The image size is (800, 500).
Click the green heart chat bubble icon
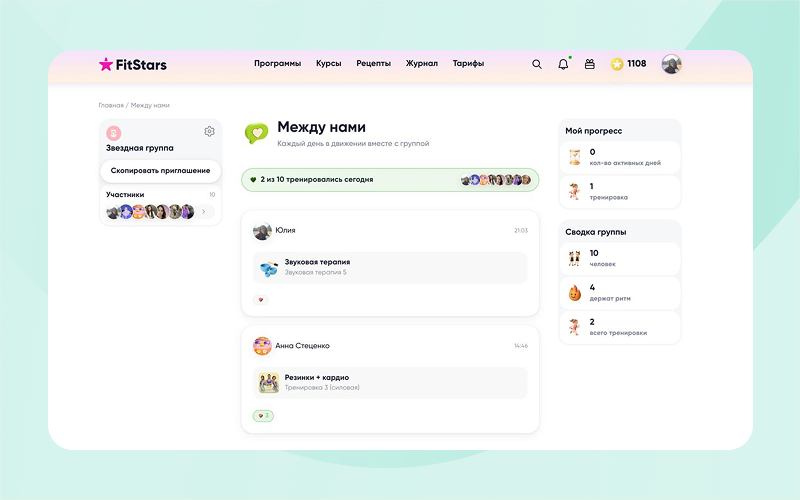click(x=256, y=133)
